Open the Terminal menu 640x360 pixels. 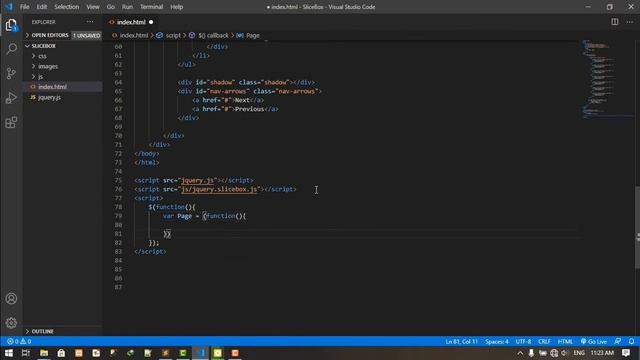coord(151,7)
